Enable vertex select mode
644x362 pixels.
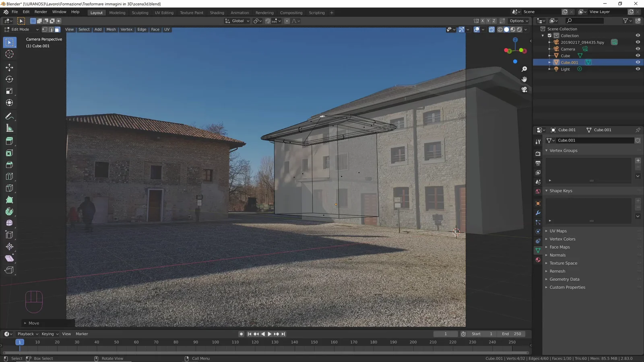pyautogui.click(x=45, y=29)
